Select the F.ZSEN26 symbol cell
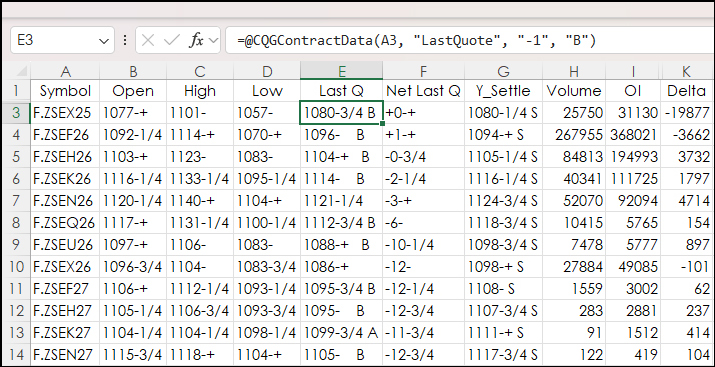Screen dimensions: 715x367 (65, 201)
